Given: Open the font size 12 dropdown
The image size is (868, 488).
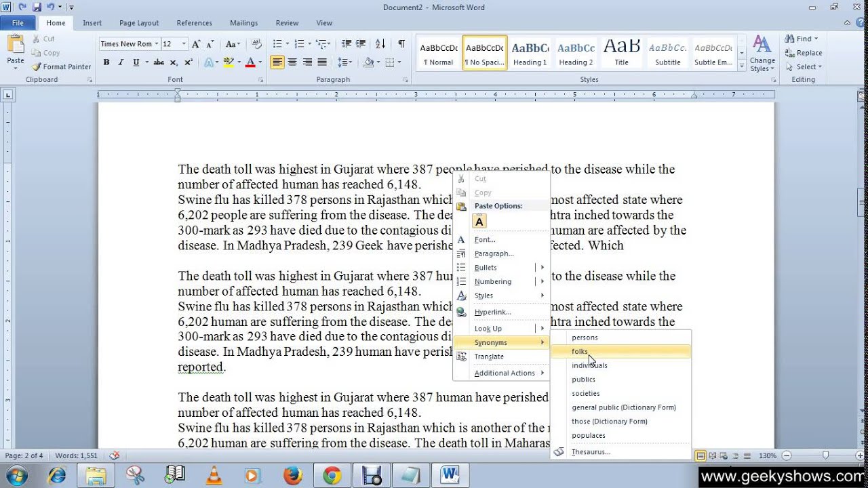Looking at the screenshot, I should coord(184,44).
